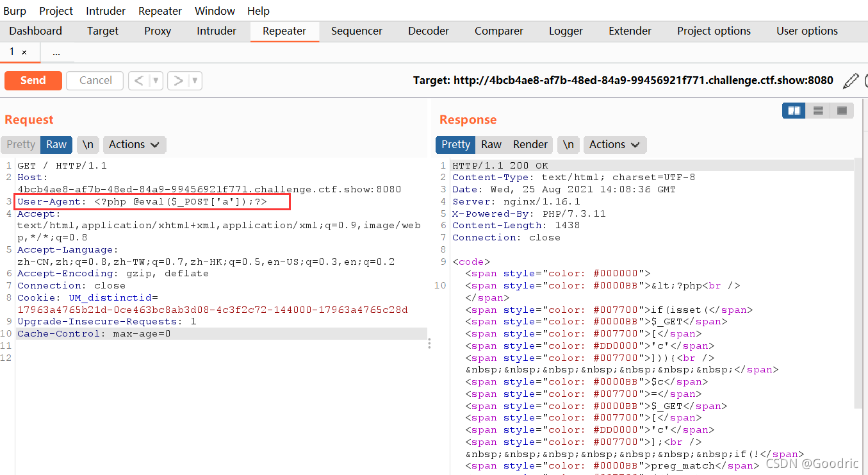Switch Request view to Pretty
The height and width of the screenshot is (475, 868).
(21, 145)
